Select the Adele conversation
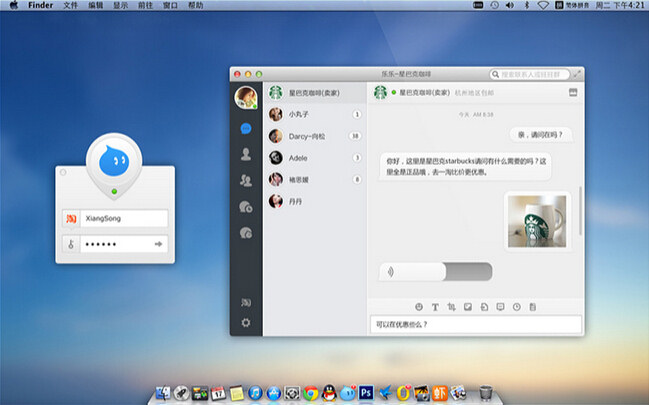649x405 pixels. (x=315, y=158)
